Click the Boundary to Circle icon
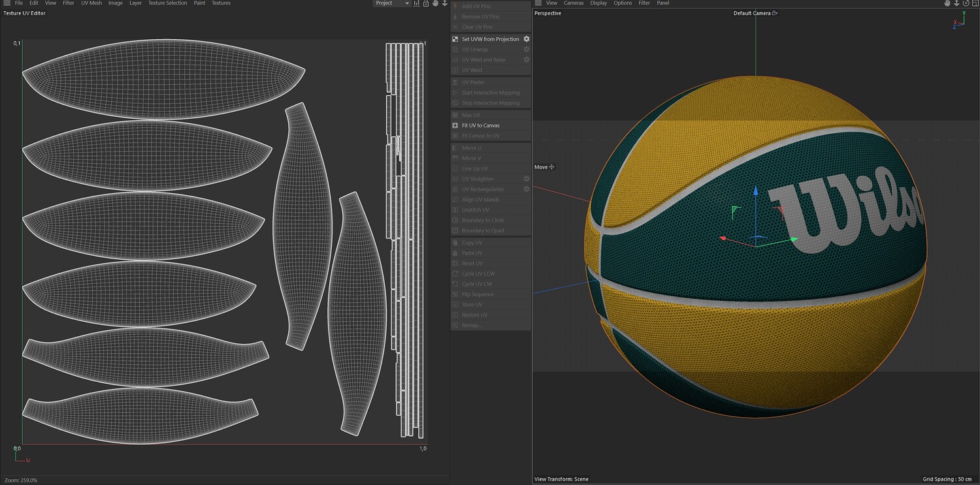The height and width of the screenshot is (485, 980). (455, 221)
